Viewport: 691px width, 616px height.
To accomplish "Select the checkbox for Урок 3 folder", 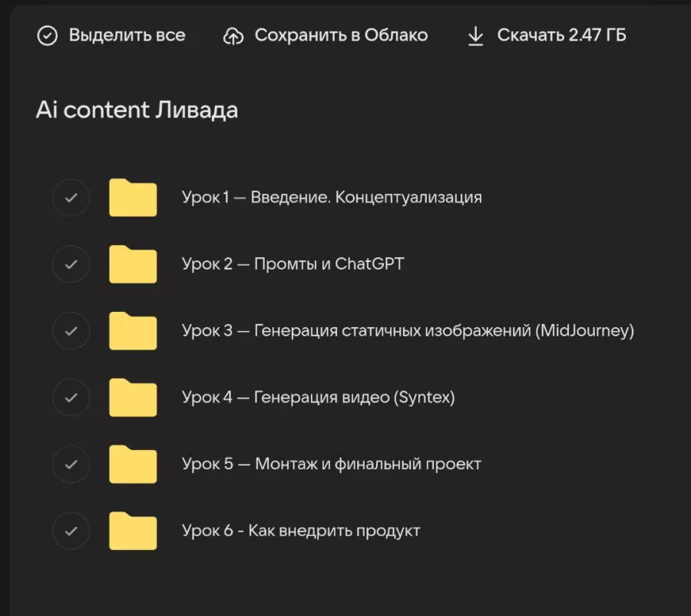I will pos(71,331).
